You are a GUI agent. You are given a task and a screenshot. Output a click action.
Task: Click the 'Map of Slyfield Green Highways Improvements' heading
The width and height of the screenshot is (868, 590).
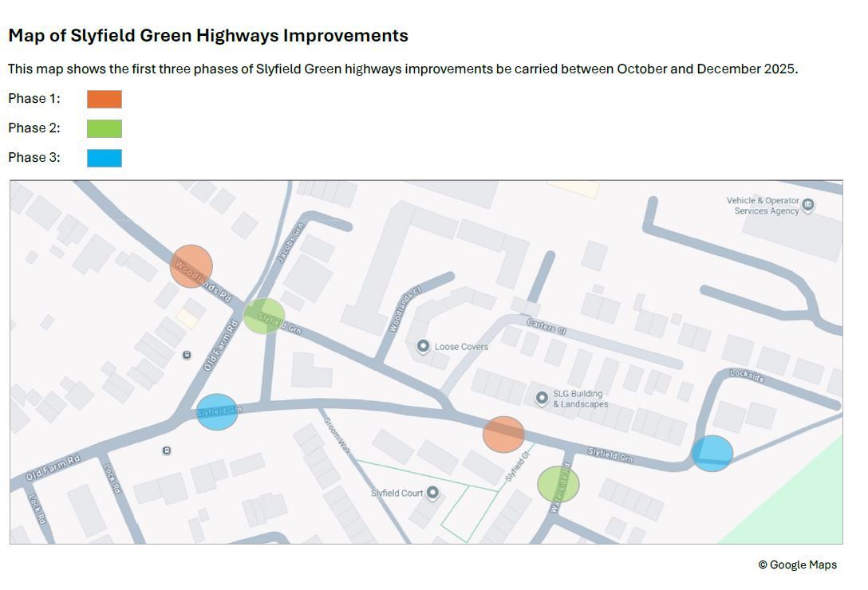[x=208, y=35]
